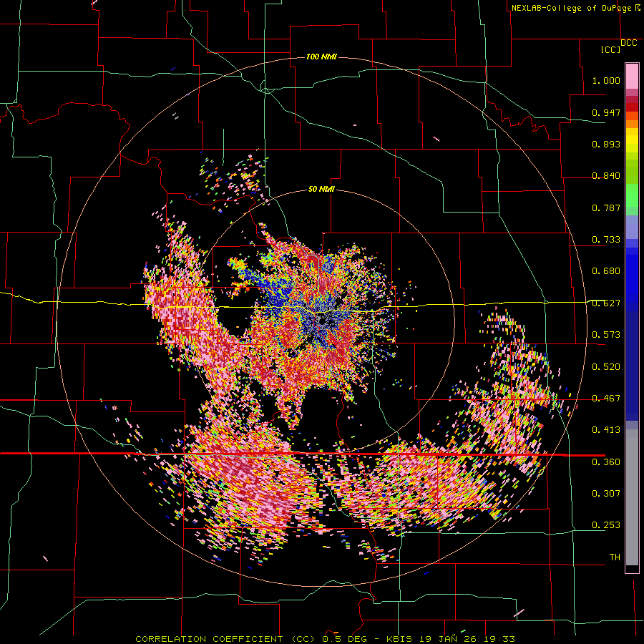Click the 0.467 legend value
This screenshot has width=644, height=644.
pos(606,399)
